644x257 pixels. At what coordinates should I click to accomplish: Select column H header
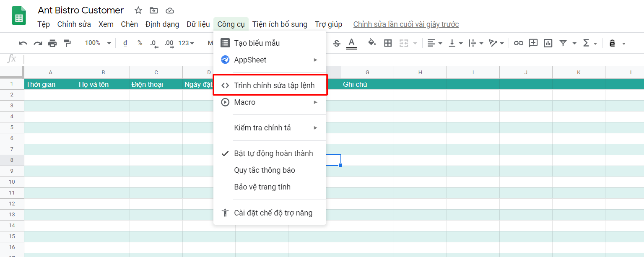[x=421, y=73]
